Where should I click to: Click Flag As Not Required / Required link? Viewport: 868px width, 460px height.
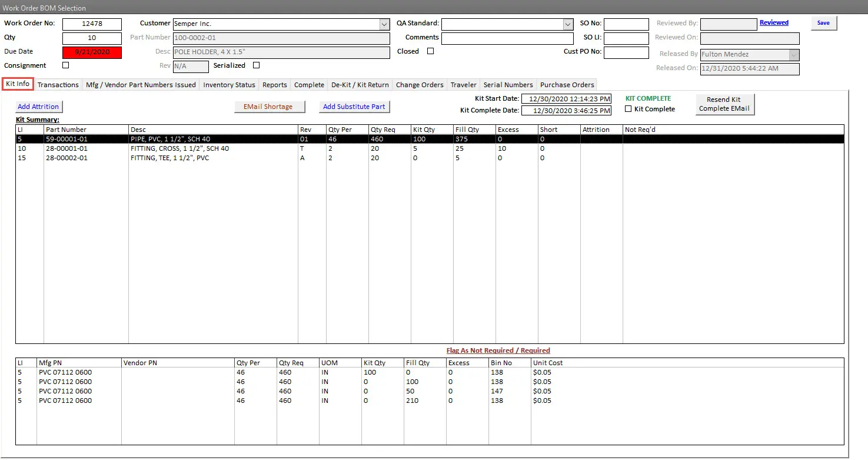(x=498, y=350)
